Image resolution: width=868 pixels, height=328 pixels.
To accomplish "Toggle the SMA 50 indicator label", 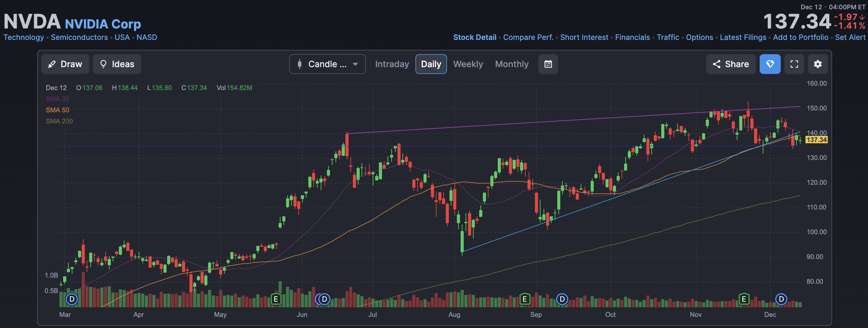I will tap(57, 110).
